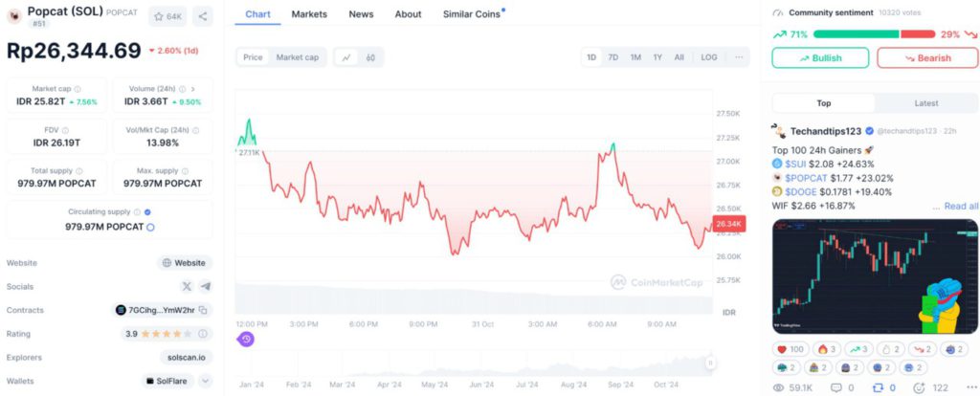The width and height of the screenshot is (980, 396).
Task: Click the chart history clock icon
Action: (246, 339)
